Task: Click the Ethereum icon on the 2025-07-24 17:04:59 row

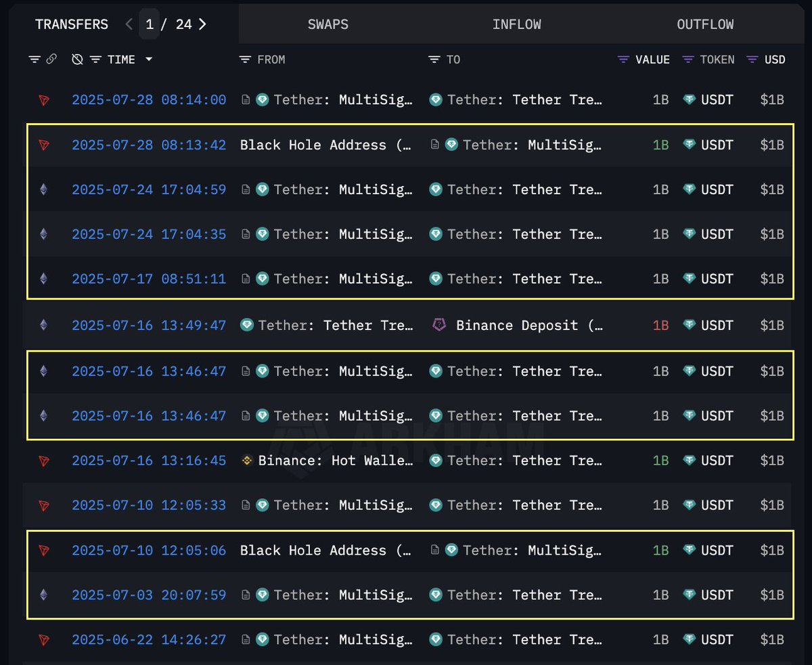Action: [x=44, y=189]
